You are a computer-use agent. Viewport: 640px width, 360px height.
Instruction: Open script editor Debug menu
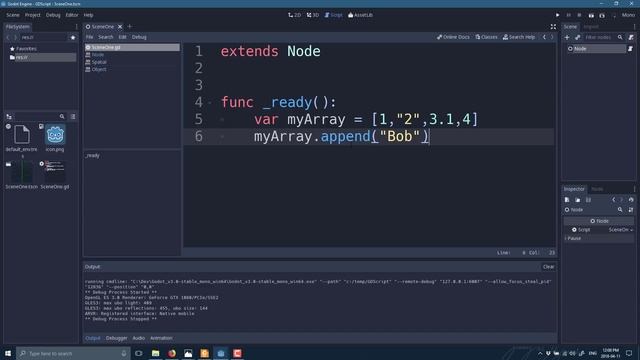pos(139,37)
